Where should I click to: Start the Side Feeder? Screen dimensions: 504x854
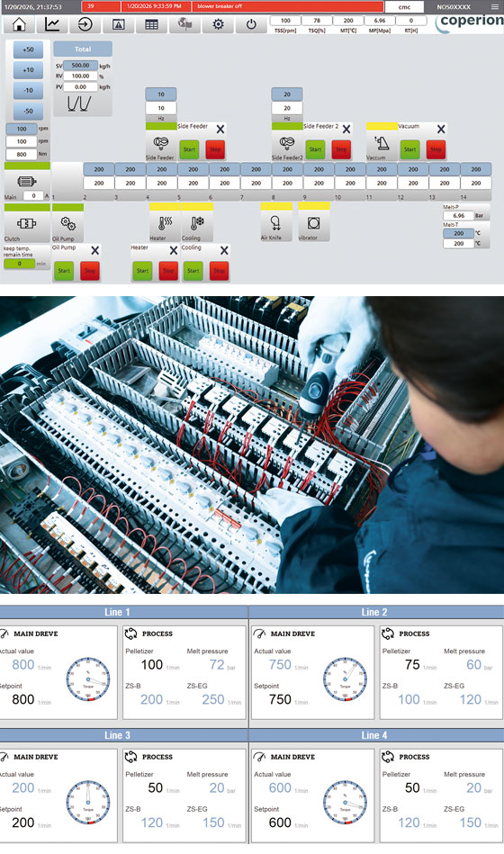coord(189,149)
